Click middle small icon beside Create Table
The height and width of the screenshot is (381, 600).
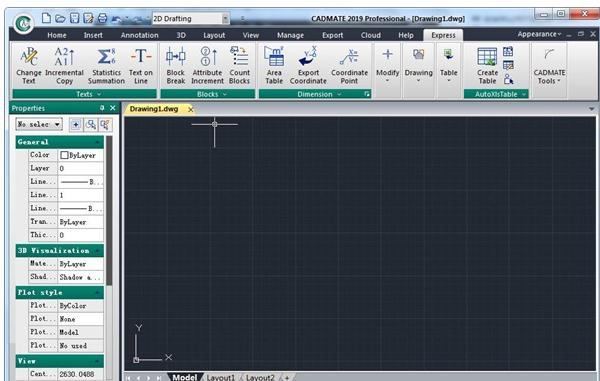(x=508, y=65)
